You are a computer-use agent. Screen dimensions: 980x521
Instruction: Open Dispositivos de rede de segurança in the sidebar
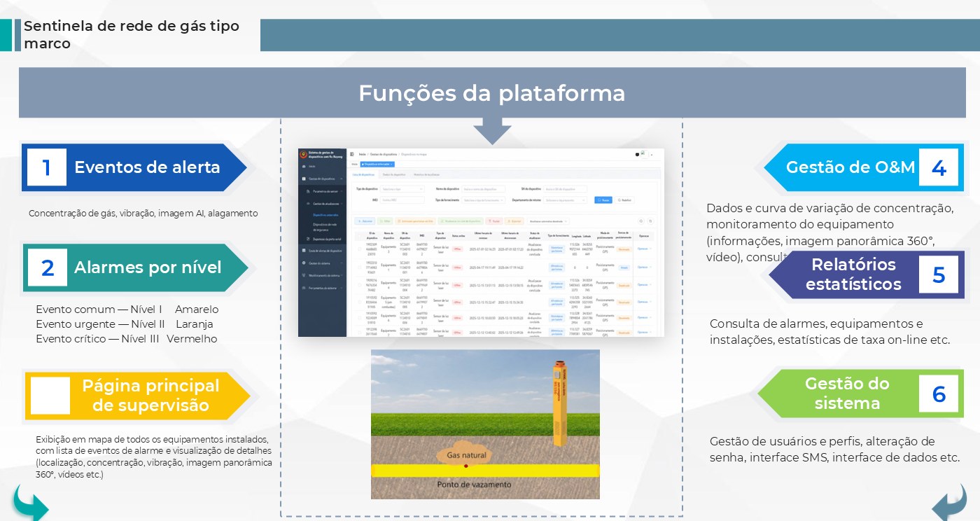tap(325, 227)
